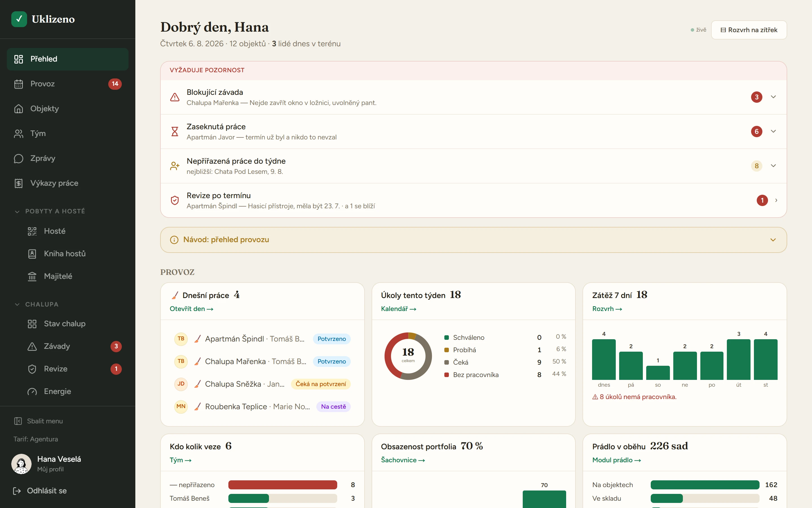Expand the Zaseknutá práce row chevron
Viewport: 812px width, 508px height.
[773, 131]
